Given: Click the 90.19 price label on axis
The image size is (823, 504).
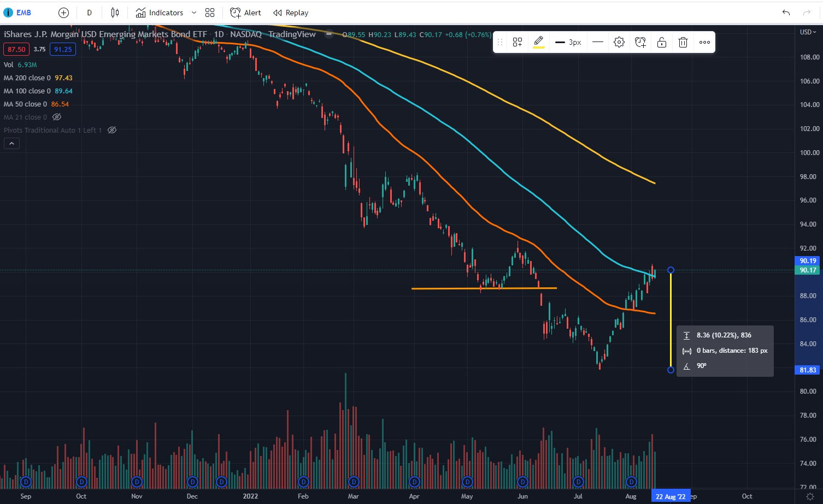Looking at the screenshot, I should [x=808, y=261].
